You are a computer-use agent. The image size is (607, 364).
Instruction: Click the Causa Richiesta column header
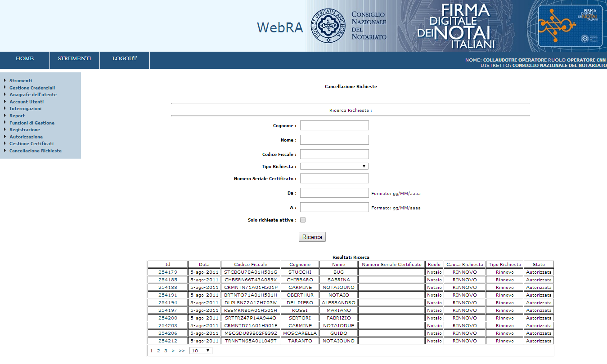click(x=465, y=264)
